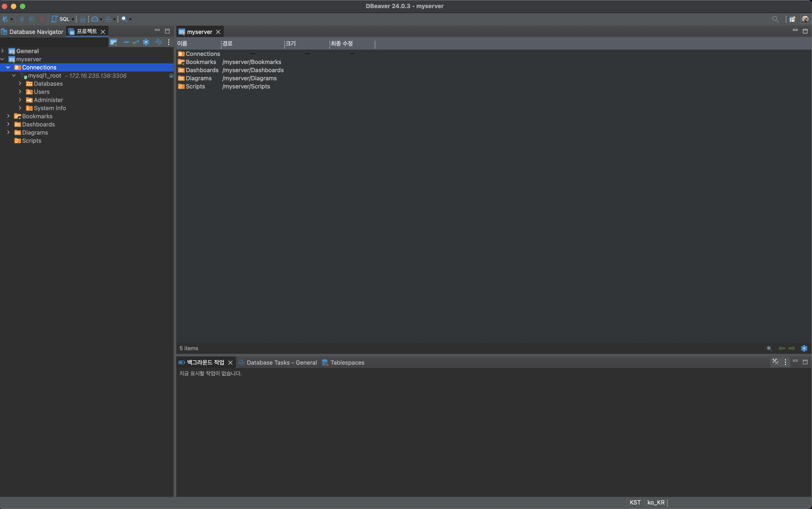Click the remove all finished tasks icon
Viewport: 812px width, 509px height.
pyautogui.click(x=775, y=362)
